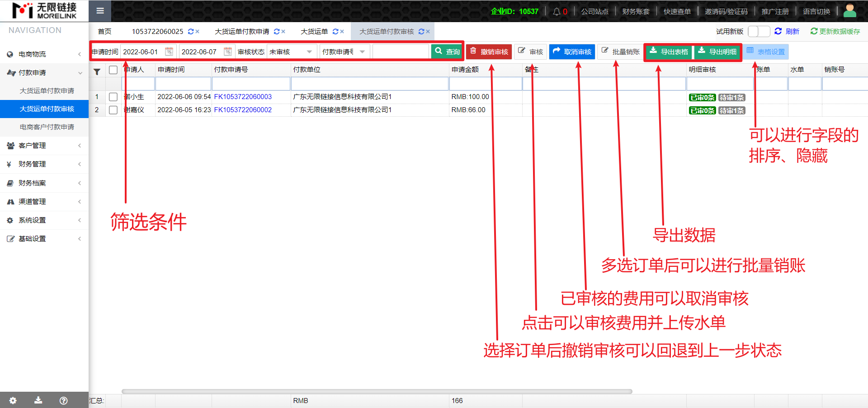Open the gear settings icon in sidebar footer
Viewport: 868px width, 408px height.
pyautogui.click(x=13, y=400)
